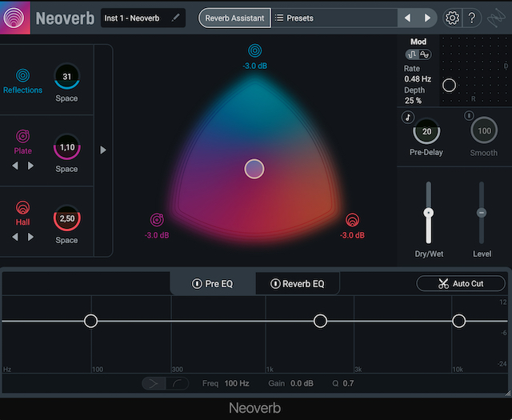Click Reflections icon at top of blend pad
Viewport: 512px width, 420px height.
255,51
